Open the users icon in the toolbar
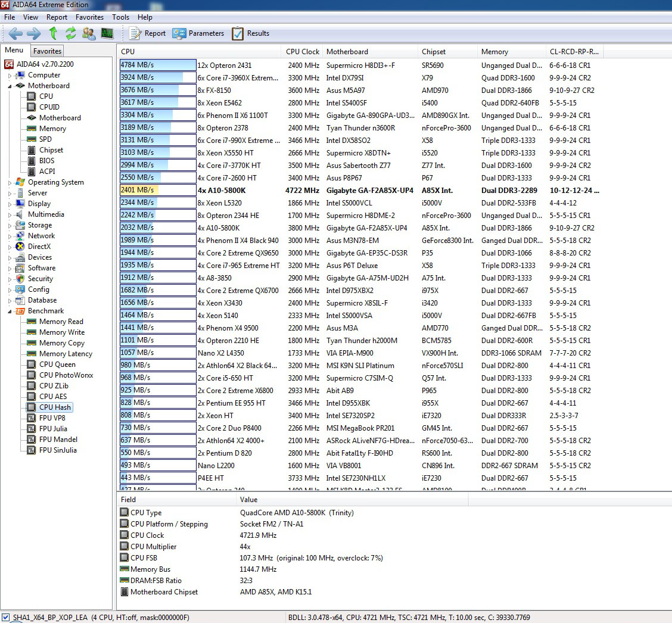Screen dimensions: 672x623 click(89, 33)
